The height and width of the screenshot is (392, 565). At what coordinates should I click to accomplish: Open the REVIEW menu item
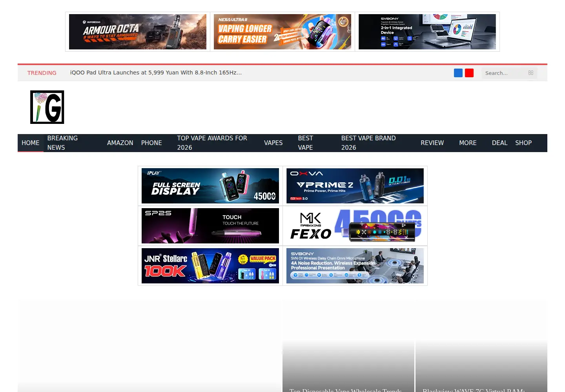coord(432,143)
